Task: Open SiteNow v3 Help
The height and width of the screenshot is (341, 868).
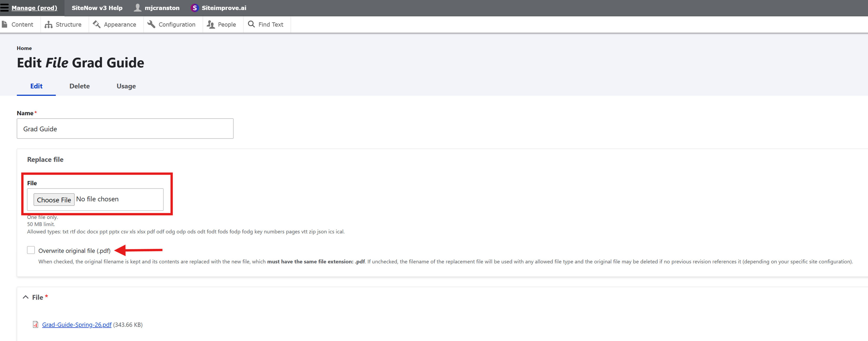Action: point(97,8)
